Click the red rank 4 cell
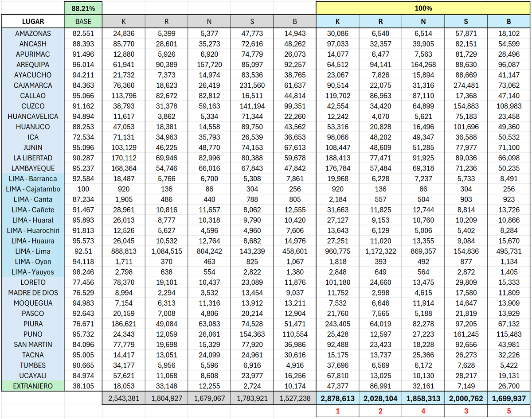 (423, 411)
